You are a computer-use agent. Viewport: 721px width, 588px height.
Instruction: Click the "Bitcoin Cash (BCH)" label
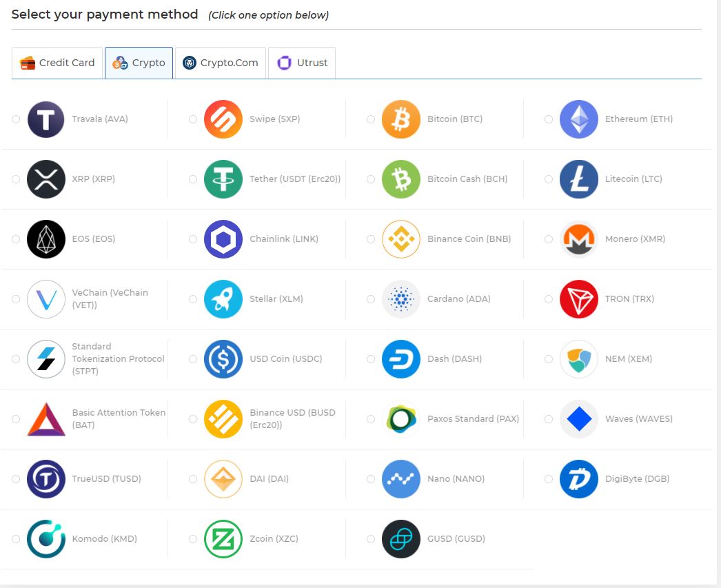pyautogui.click(x=467, y=179)
